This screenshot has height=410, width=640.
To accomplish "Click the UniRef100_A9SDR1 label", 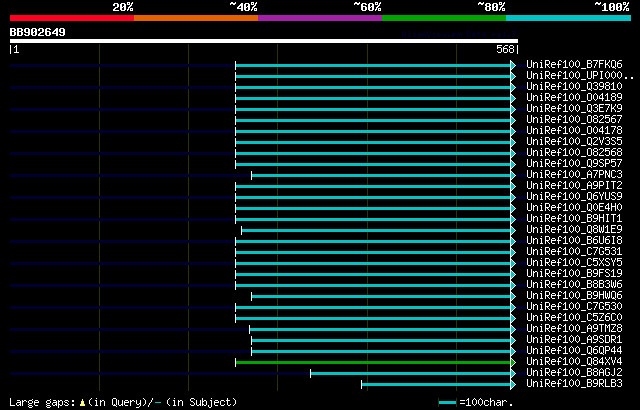I will point(574,340).
